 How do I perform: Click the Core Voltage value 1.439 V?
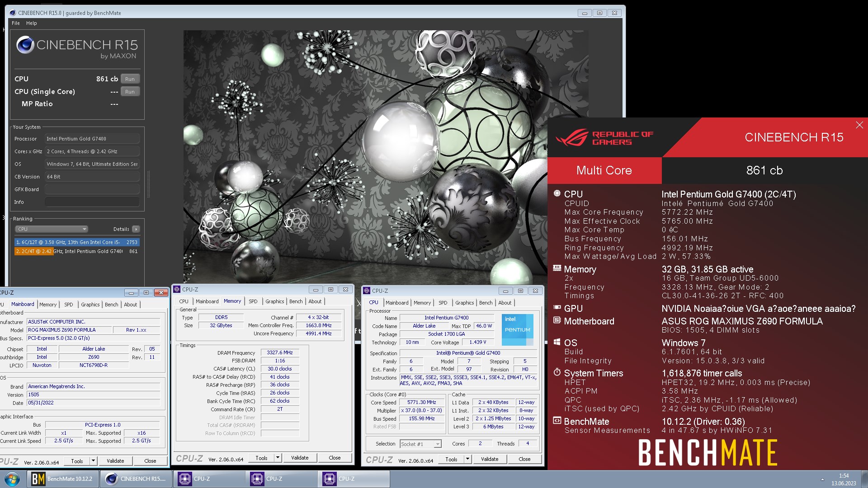pos(478,342)
